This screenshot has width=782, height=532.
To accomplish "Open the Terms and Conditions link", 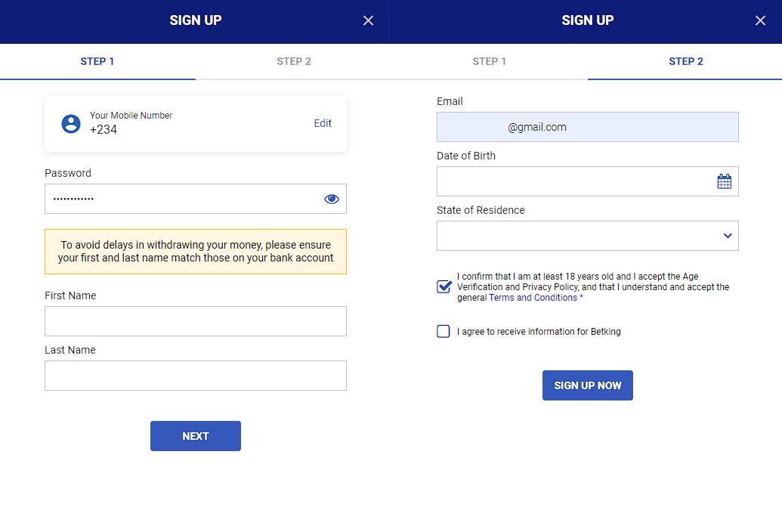I will pyautogui.click(x=533, y=297).
